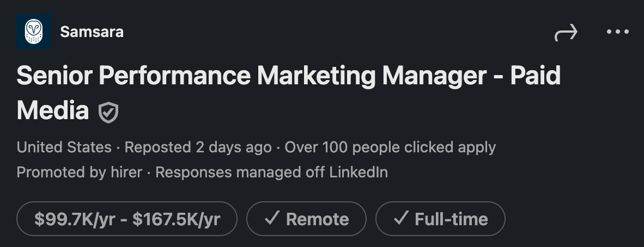Select the Remote workplace pill
Screen dimensions: 644x247
306,219
